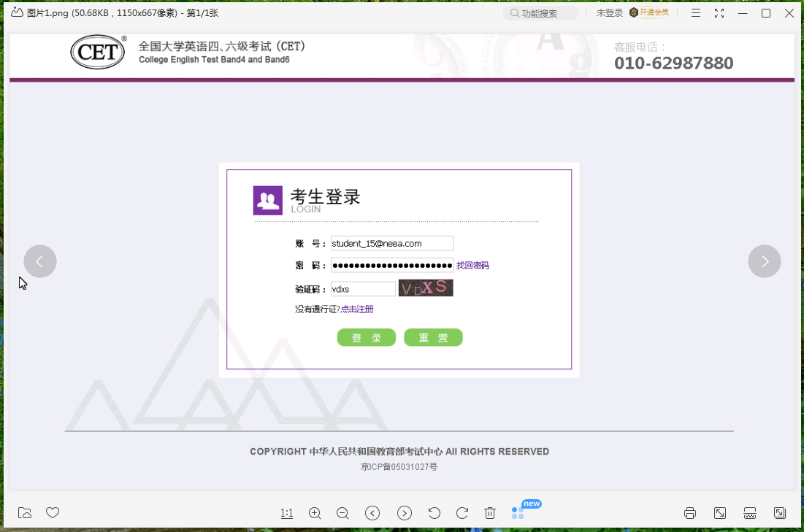Click the large right arrow overlay
Image resolution: width=804 pixels, height=532 pixels.
764,261
